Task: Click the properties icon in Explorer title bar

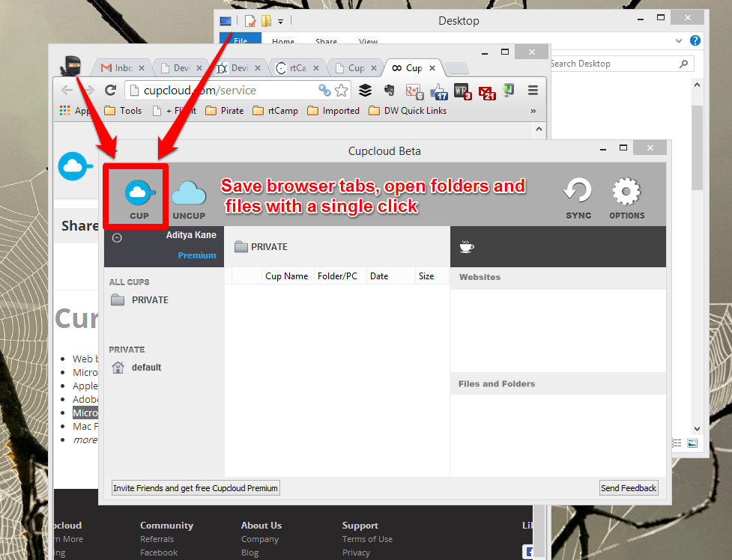Action: 250,21
